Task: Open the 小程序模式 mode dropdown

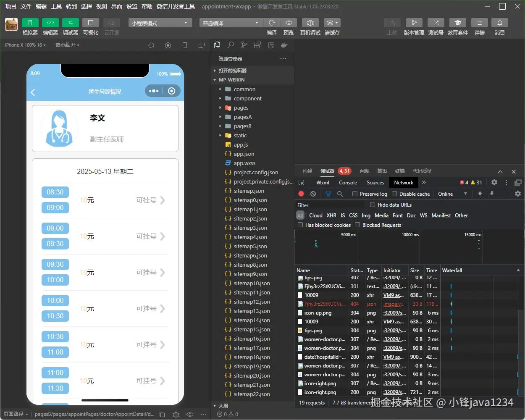Action: tap(160, 23)
